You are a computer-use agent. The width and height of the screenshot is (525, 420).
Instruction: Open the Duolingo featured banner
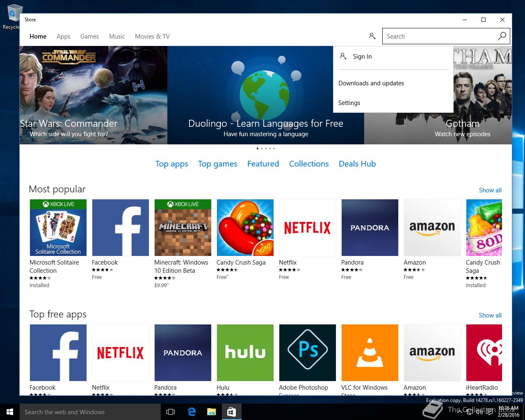tap(266, 95)
